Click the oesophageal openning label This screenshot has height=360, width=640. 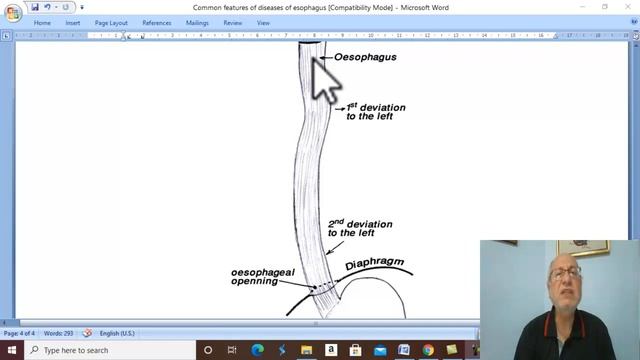tap(262, 277)
